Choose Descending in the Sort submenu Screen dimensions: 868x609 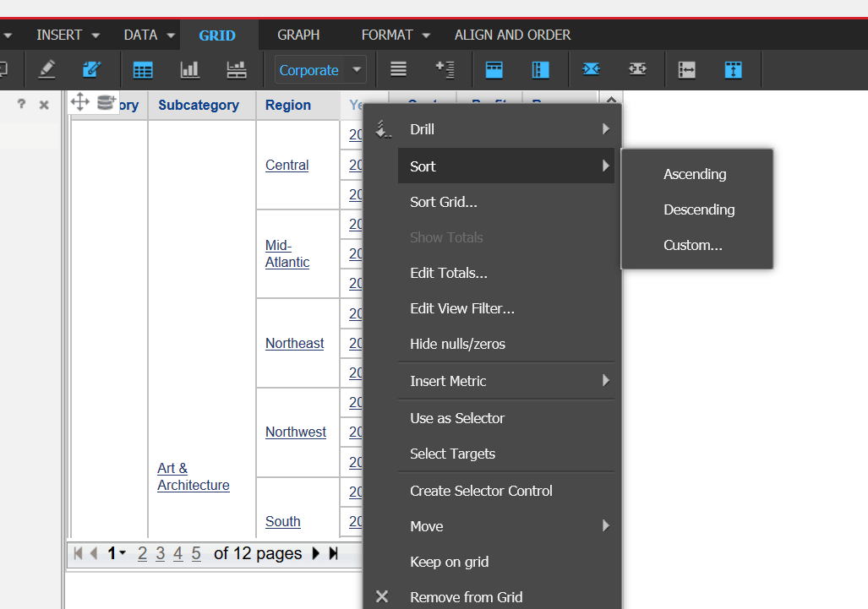click(699, 209)
